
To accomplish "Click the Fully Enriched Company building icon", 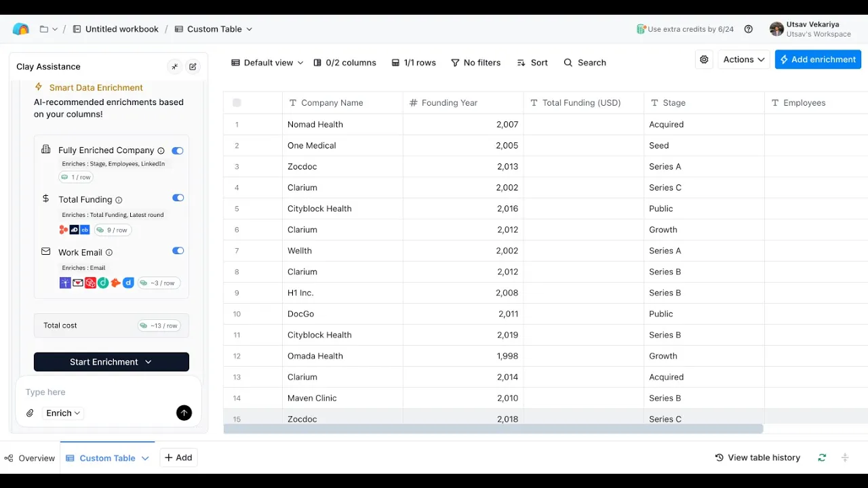I will [x=45, y=149].
